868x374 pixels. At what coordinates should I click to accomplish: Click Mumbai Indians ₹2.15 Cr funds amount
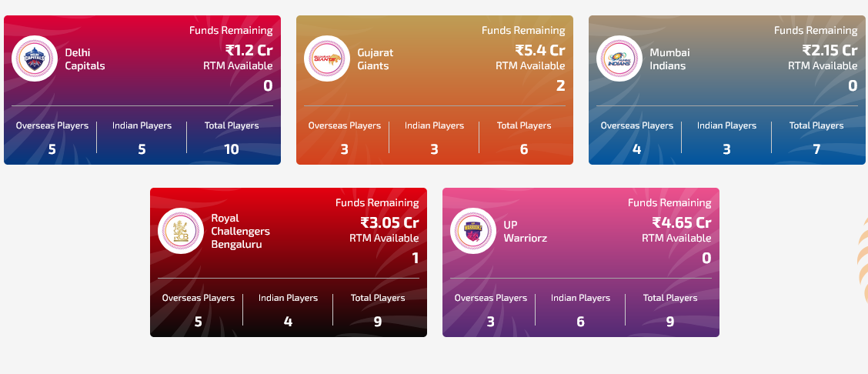pos(830,50)
